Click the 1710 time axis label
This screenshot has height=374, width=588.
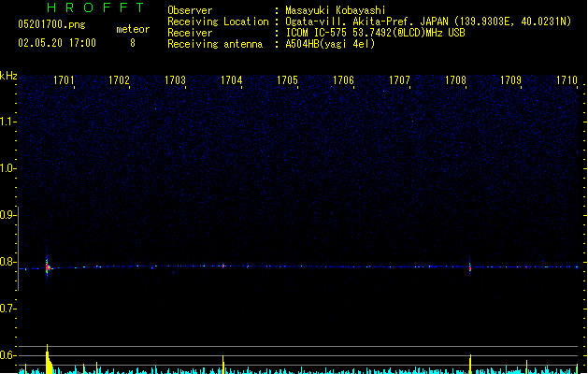566,80
